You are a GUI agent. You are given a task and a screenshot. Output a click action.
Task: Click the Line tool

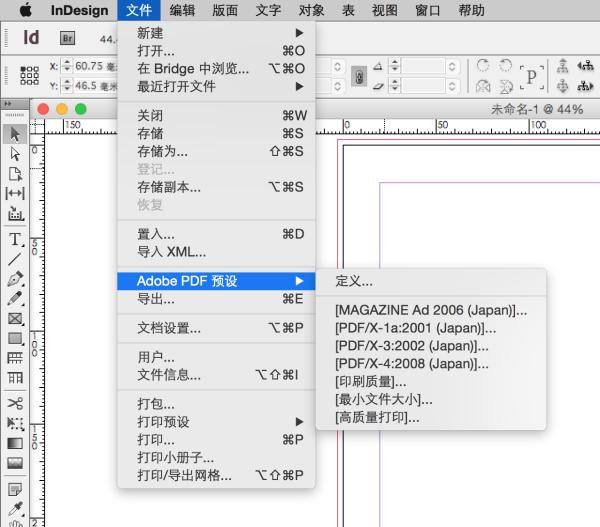click(15, 258)
